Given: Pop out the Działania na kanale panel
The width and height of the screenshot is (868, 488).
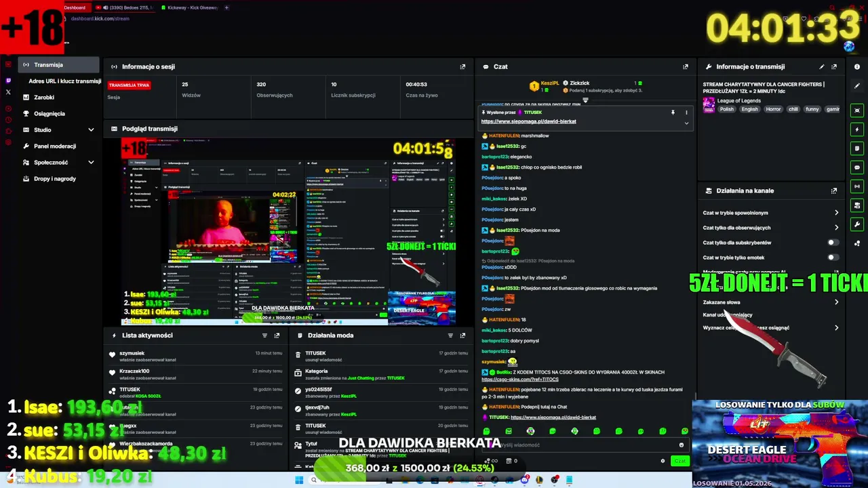Looking at the screenshot, I should tap(834, 190).
